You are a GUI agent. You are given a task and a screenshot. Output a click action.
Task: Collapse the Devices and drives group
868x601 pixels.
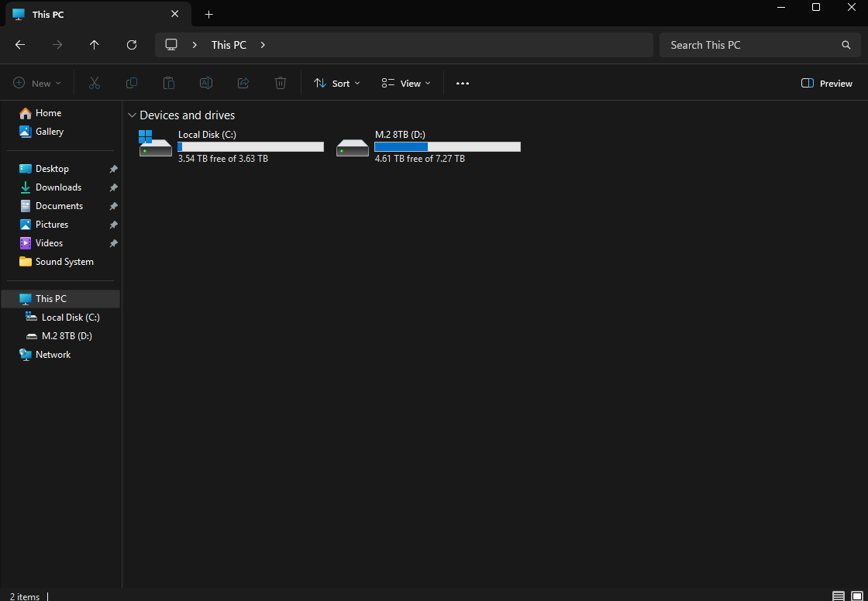132,115
